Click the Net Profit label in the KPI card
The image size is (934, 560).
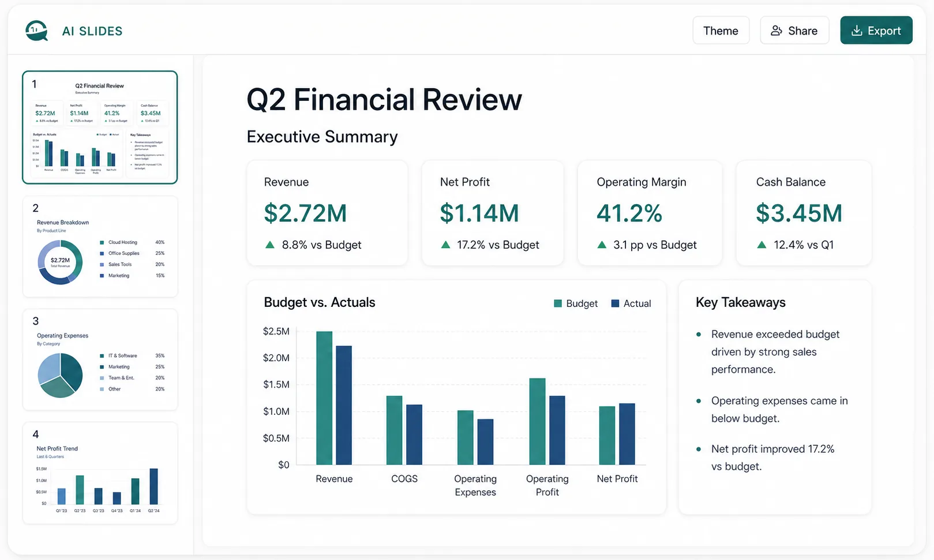click(465, 182)
